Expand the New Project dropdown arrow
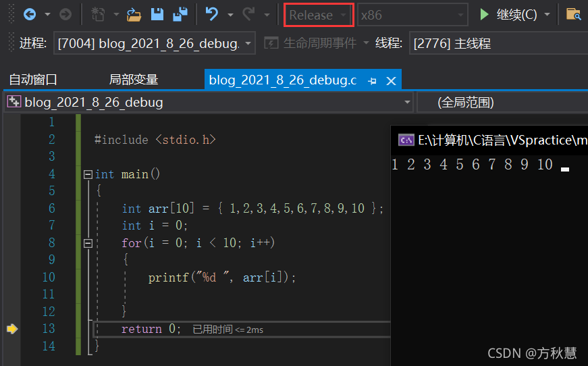The height and width of the screenshot is (366, 588). click(116, 15)
